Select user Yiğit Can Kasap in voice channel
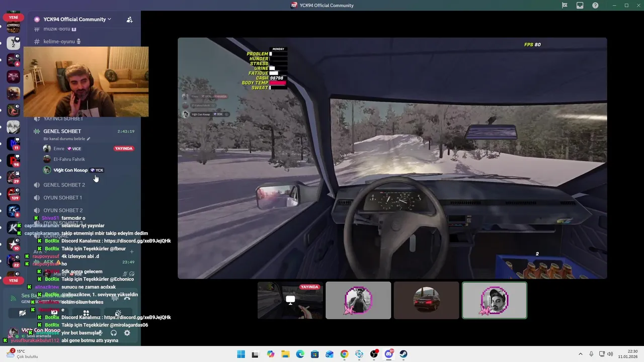Image resolution: width=644 pixels, height=362 pixels. (x=70, y=170)
